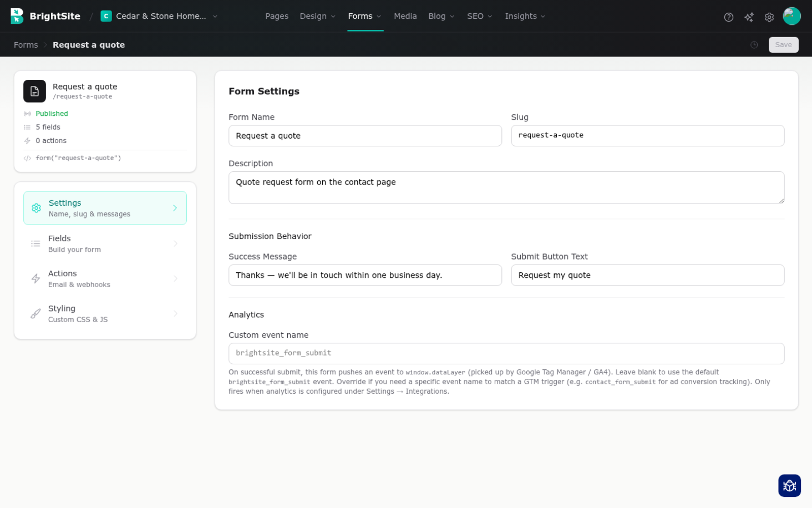Click the Form Name input field
This screenshot has width=812, height=508.
(x=365, y=136)
